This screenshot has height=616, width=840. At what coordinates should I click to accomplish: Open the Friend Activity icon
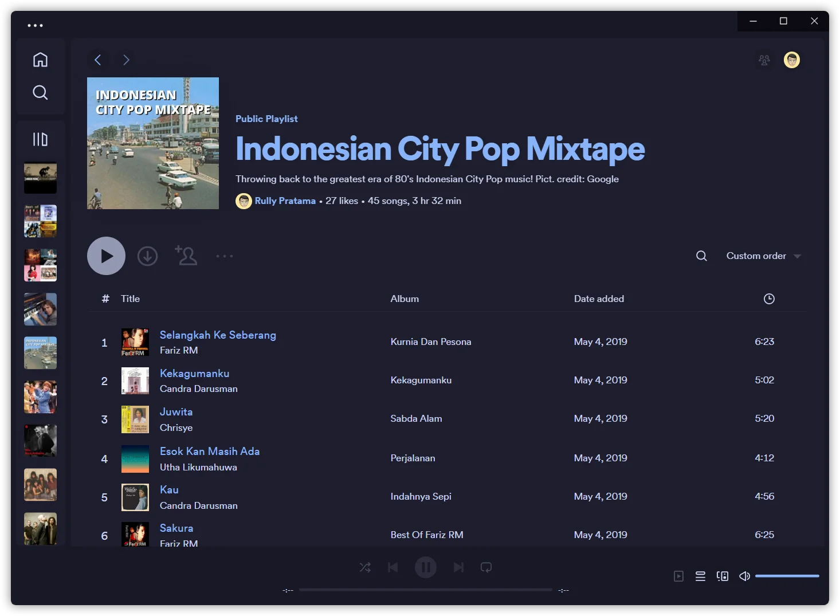pos(764,60)
